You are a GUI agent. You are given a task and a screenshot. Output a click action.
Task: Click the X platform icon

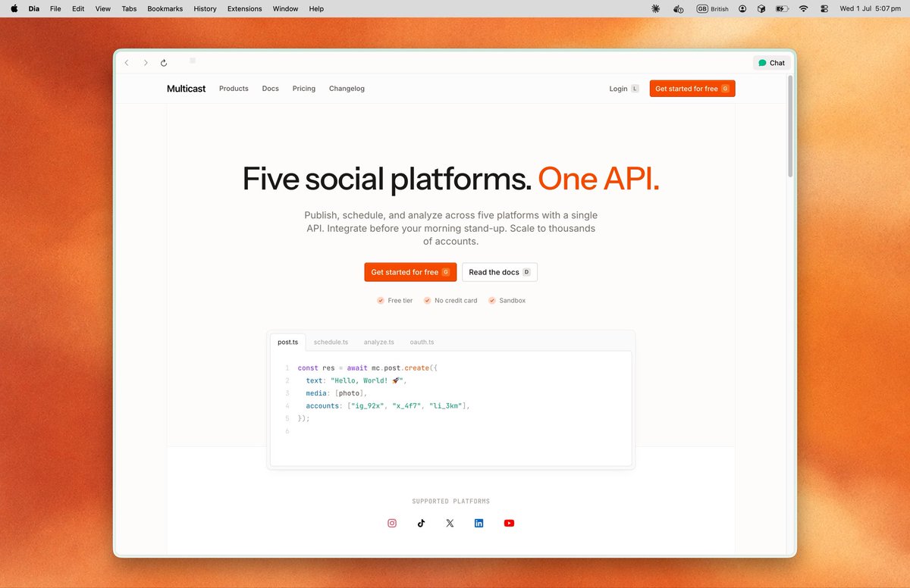[x=450, y=523]
